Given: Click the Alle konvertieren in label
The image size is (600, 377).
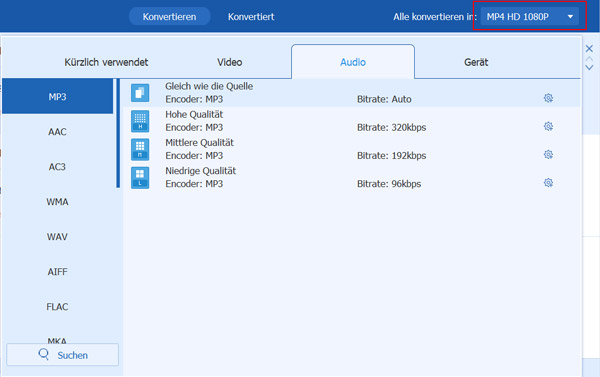Looking at the screenshot, I should click(435, 17).
